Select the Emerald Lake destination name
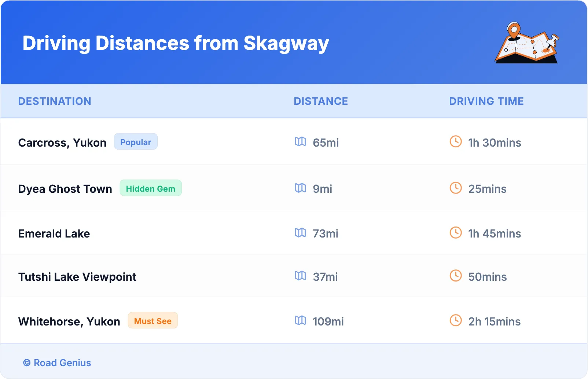588x379 pixels. (x=54, y=233)
